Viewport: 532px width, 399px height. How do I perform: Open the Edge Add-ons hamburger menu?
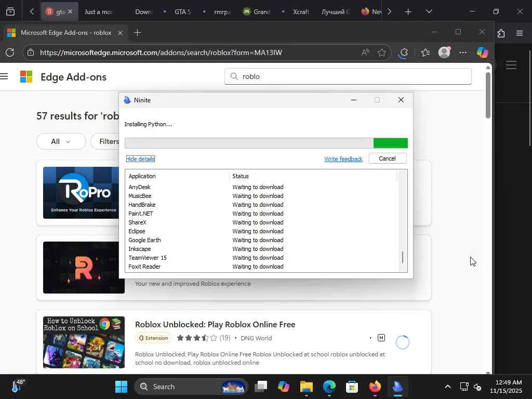coord(4,76)
